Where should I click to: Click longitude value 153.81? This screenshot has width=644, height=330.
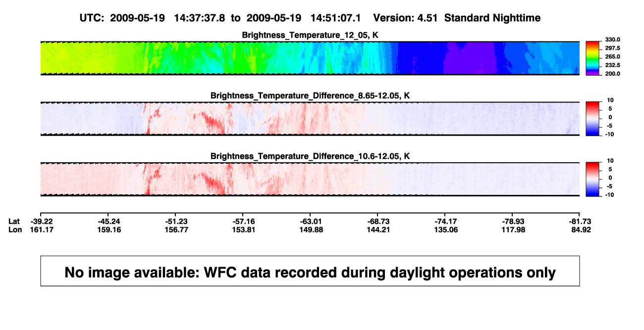click(244, 230)
